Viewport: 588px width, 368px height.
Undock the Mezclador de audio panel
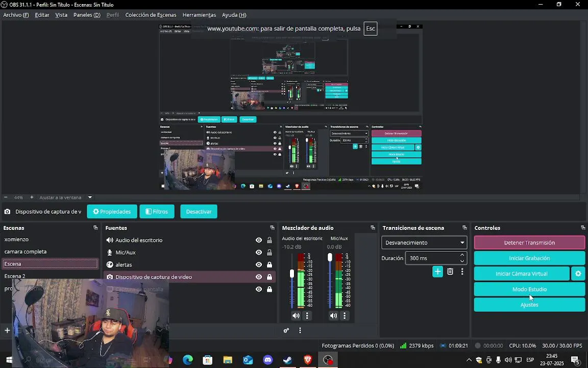tap(373, 228)
